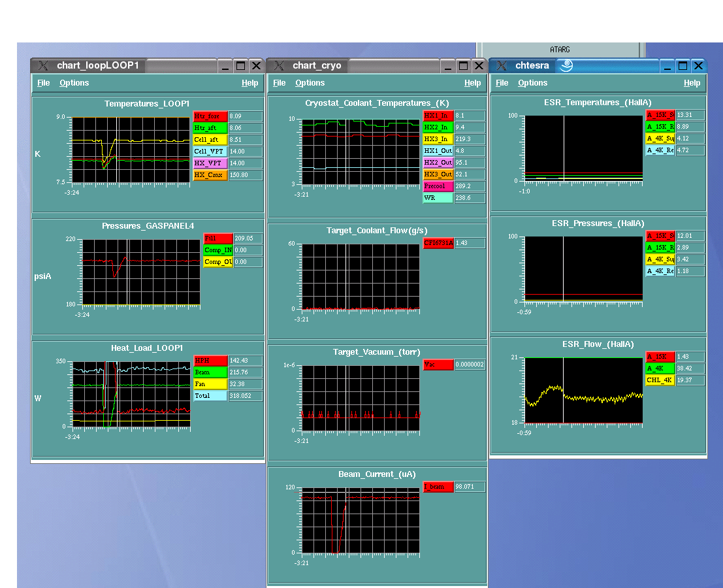The width and height of the screenshot is (723, 588).
Task: Select the green Comp_IN legend entry
Action: (x=218, y=250)
